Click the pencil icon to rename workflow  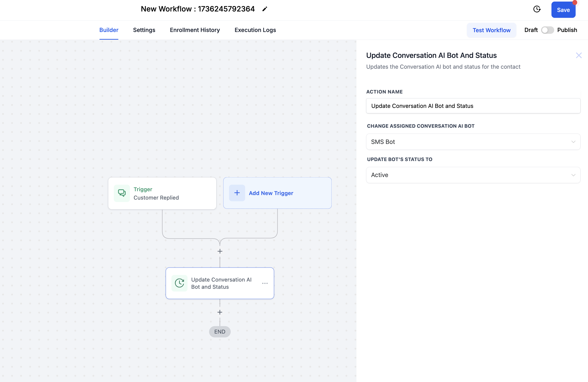265,9
